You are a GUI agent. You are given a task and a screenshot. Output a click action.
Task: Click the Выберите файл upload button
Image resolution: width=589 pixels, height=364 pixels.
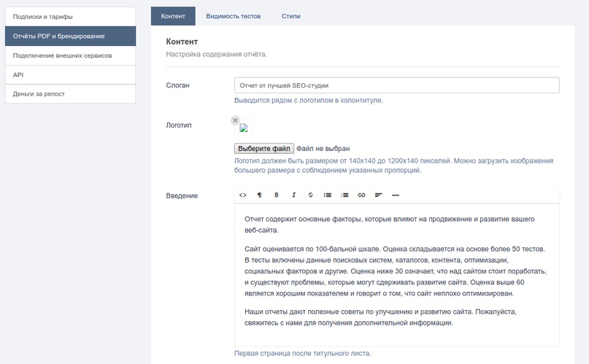pyautogui.click(x=264, y=149)
